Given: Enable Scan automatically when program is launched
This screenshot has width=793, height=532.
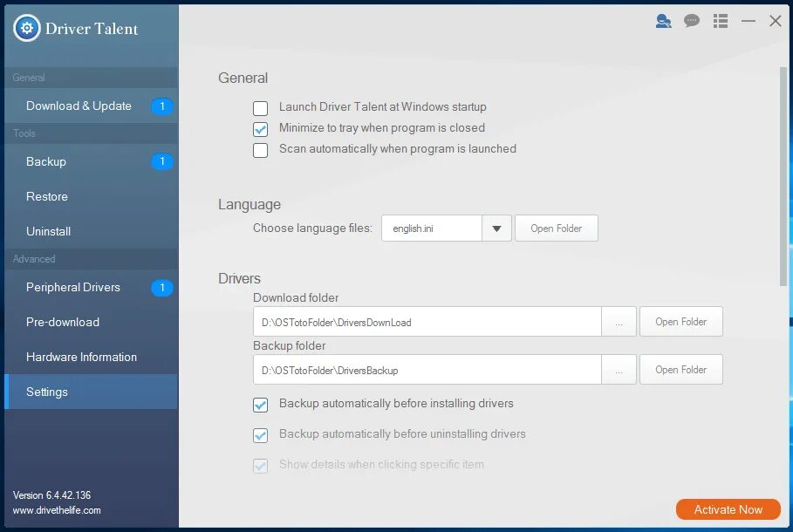Looking at the screenshot, I should point(261,150).
